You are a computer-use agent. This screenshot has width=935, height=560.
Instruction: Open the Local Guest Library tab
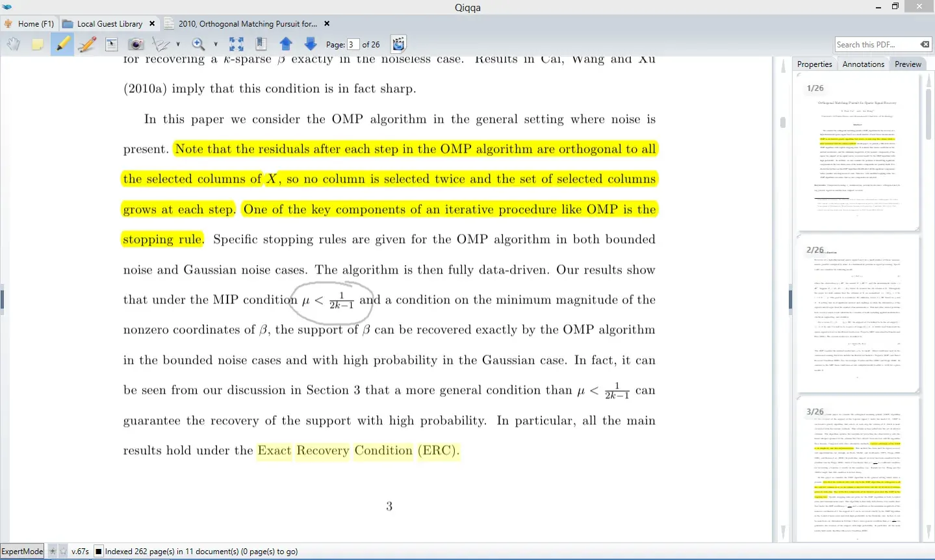tap(109, 24)
